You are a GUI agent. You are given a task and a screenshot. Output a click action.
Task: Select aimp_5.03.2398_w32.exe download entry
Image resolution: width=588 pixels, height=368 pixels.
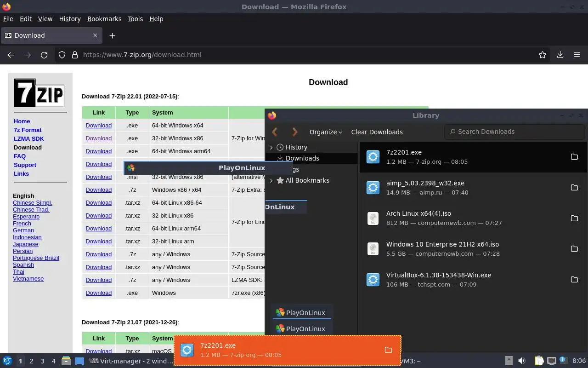pyautogui.click(x=473, y=188)
